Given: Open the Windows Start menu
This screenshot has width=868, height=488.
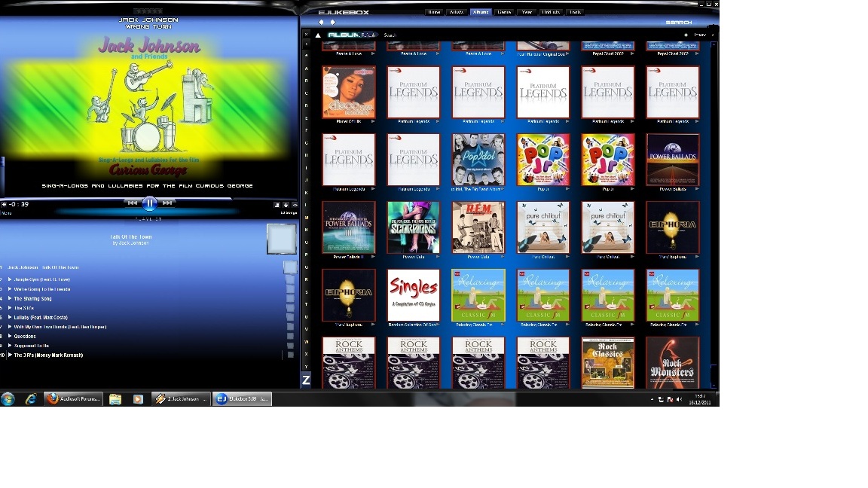Looking at the screenshot, I should (x=8, y=399).
